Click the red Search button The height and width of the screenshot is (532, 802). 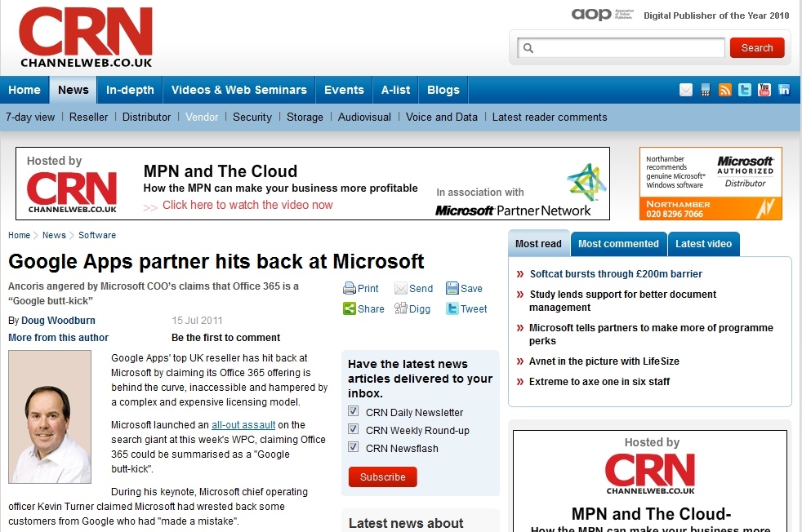coord(757,48)
